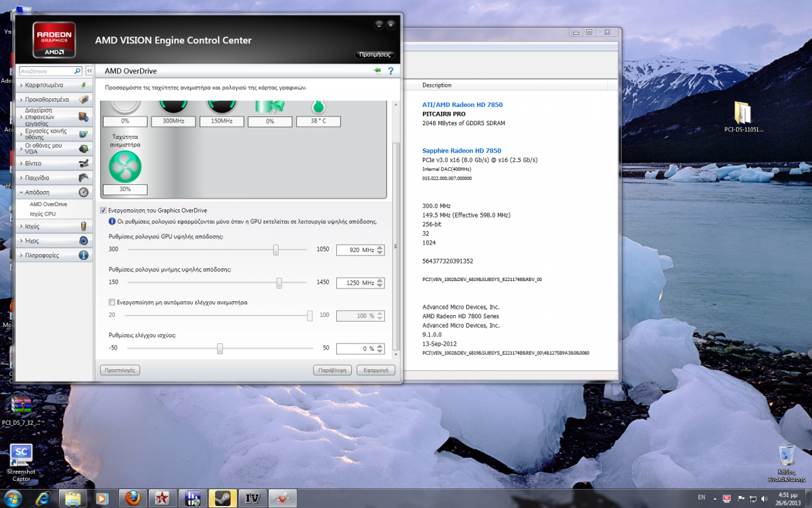Viewport: 812px width, 508px height.
Task: Click the 1250 MHz memory clock stepper arrows
Action: [380, 283]
